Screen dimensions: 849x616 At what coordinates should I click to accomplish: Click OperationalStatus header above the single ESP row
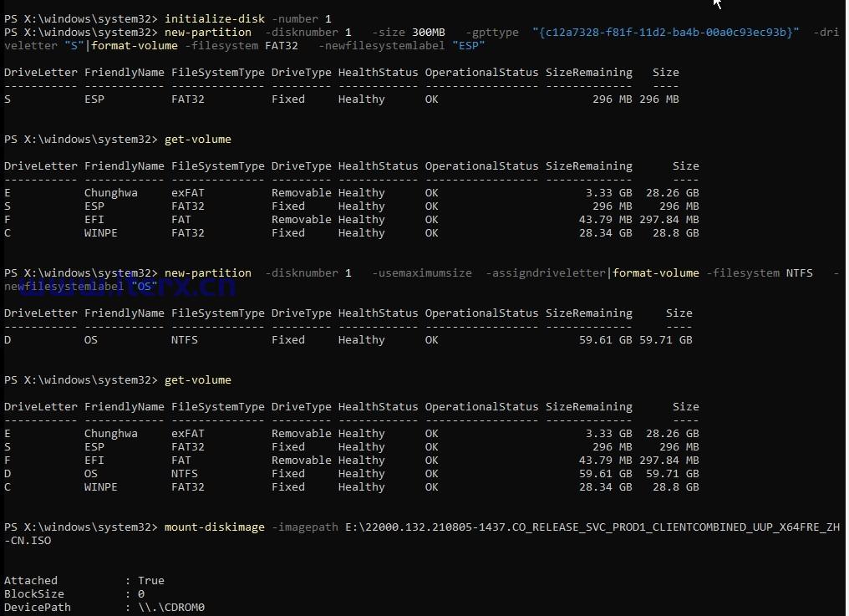(x=482, y=73)
